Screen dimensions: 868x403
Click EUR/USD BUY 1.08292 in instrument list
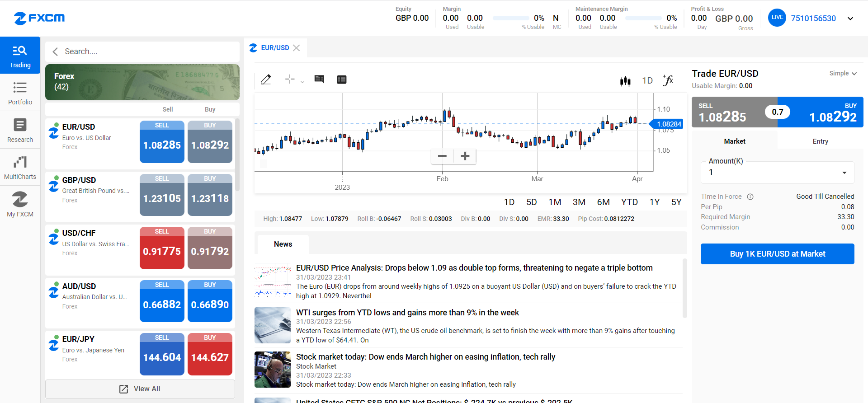[x=210, y=142]
